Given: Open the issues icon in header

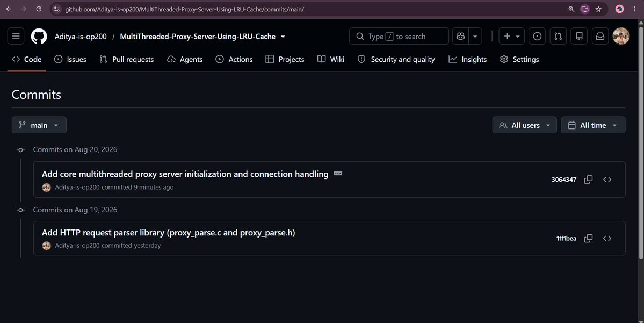Looking at the screenshot, I should click(x=537, y=36).
